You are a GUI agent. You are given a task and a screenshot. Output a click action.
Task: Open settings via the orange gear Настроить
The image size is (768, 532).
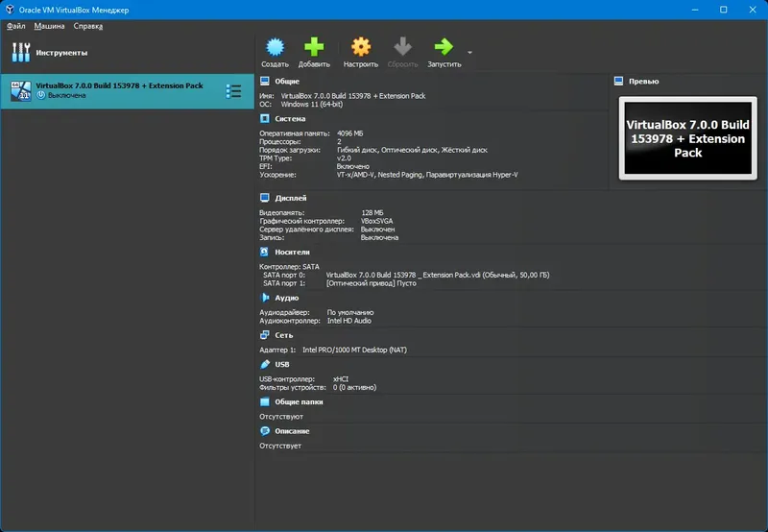click(361, 47)
